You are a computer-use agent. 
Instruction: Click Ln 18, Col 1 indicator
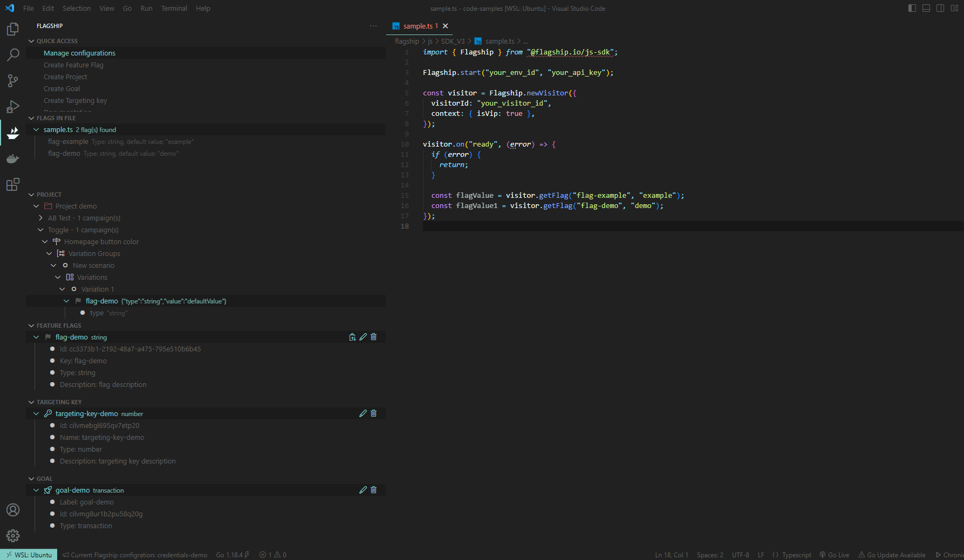click(x=672, y=555)
